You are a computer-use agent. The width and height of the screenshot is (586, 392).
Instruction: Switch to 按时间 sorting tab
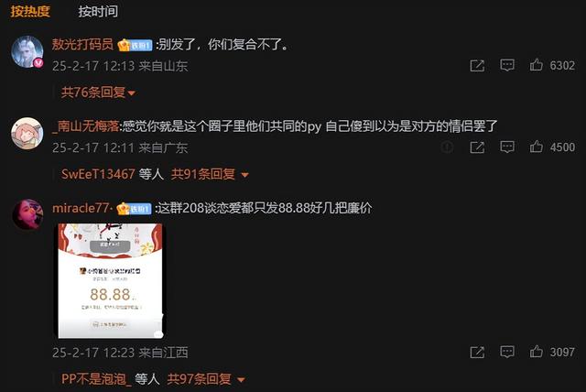[x=98, y=11]
